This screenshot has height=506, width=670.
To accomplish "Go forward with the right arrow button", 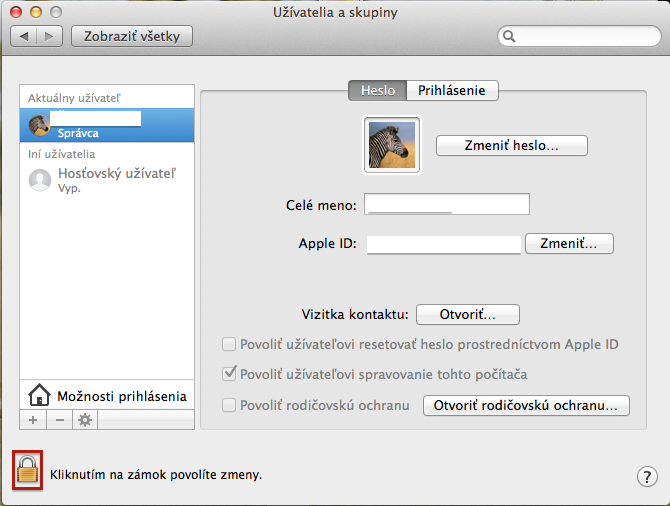I will [x=50, y=36].
